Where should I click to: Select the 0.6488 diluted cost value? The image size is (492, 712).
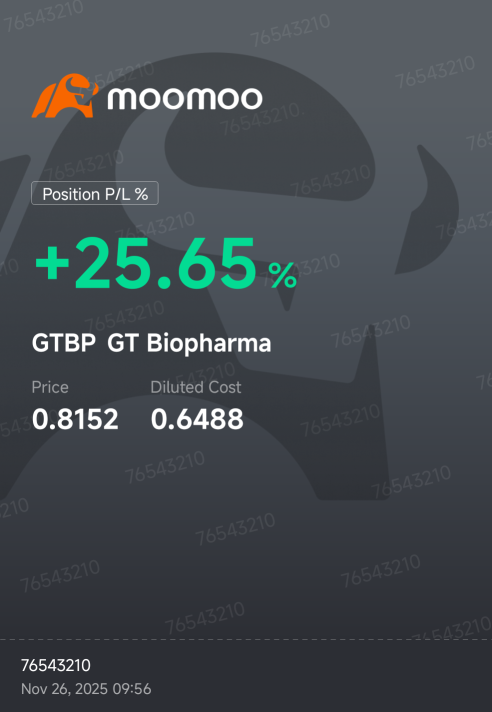pos(197,419)
